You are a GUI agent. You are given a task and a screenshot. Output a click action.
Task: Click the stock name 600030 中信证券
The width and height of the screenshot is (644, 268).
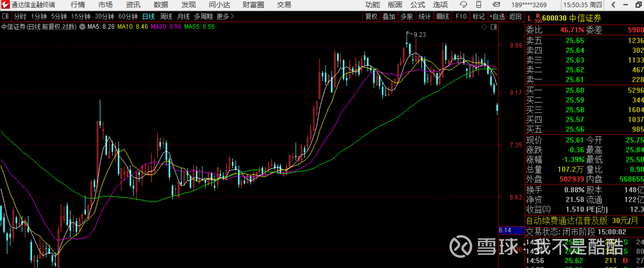(572, 18)
